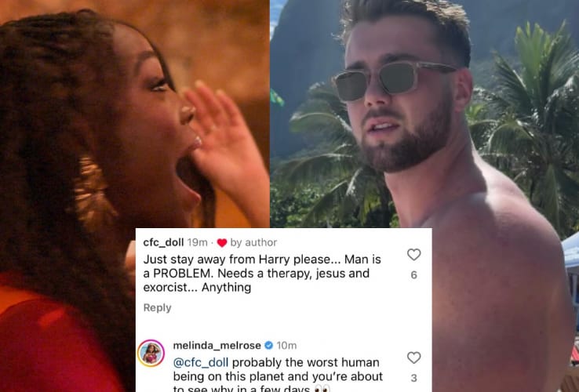Open the melinda_melrose username profile

[x=217, y=346]
